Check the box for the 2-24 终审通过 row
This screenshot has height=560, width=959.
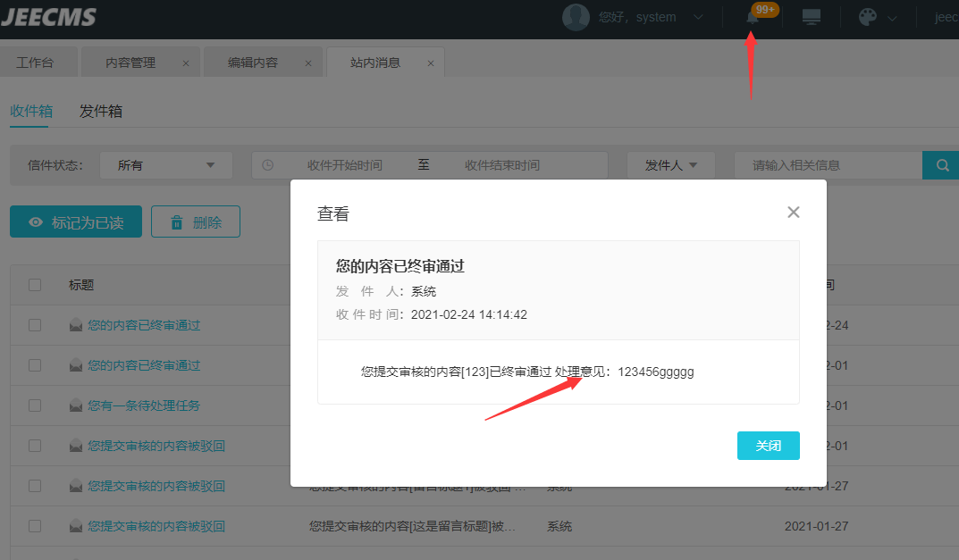point(35,324)
